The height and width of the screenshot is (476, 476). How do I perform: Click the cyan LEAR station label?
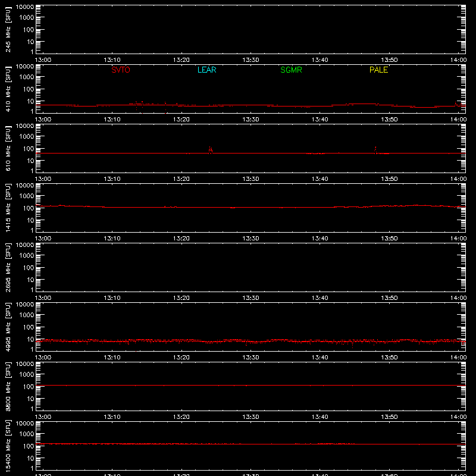pos(206,70)
